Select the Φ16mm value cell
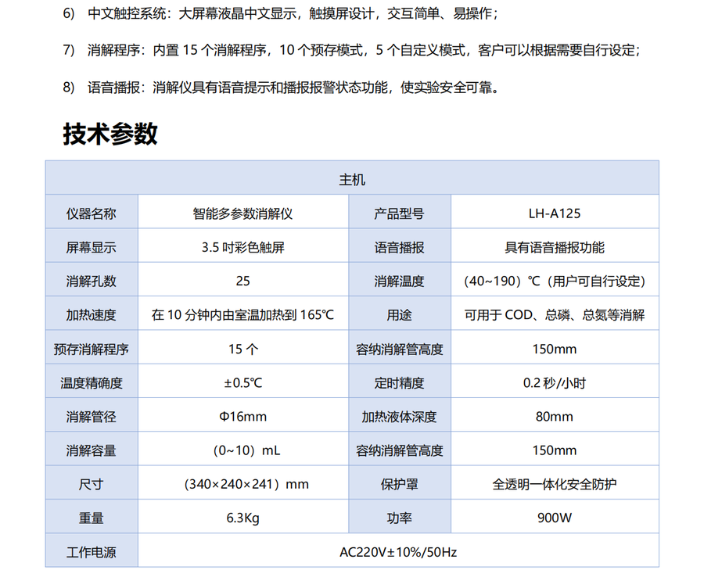 243,414
